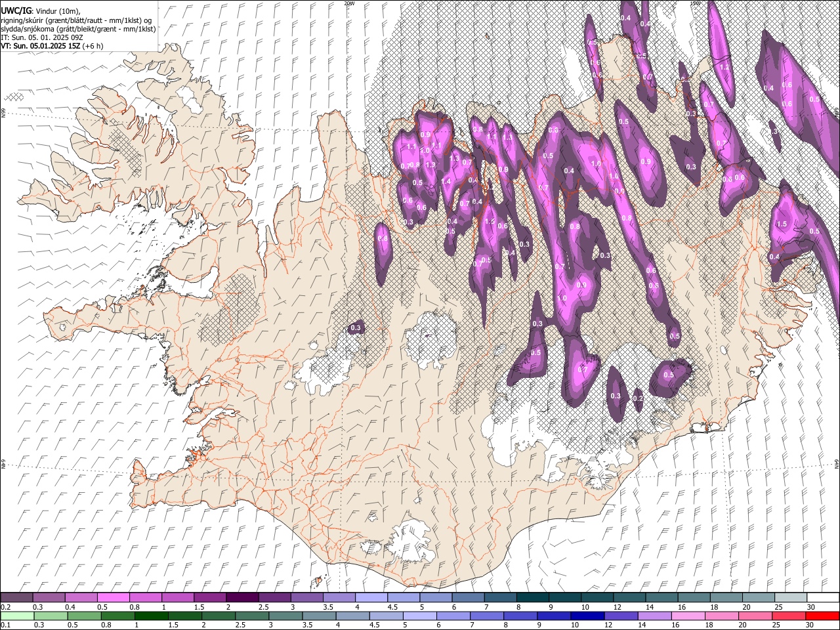Click the lower legend swatch labelled 4.5
The image size is (840, 630).
(387, 616)
